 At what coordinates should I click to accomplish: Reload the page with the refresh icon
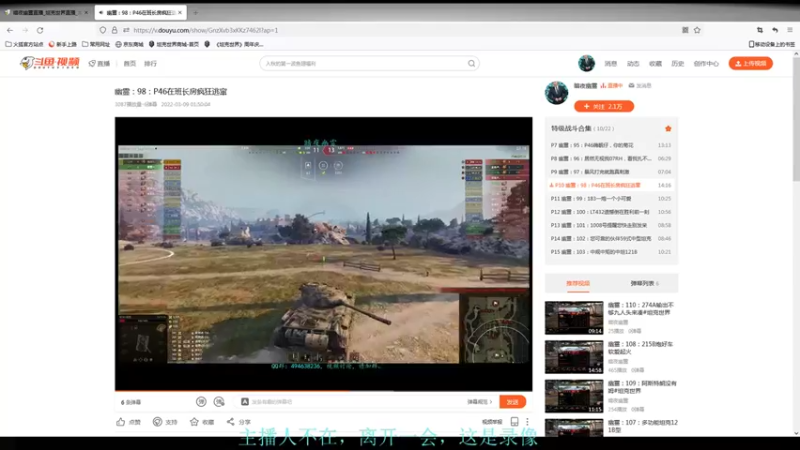tap(40, 30)
